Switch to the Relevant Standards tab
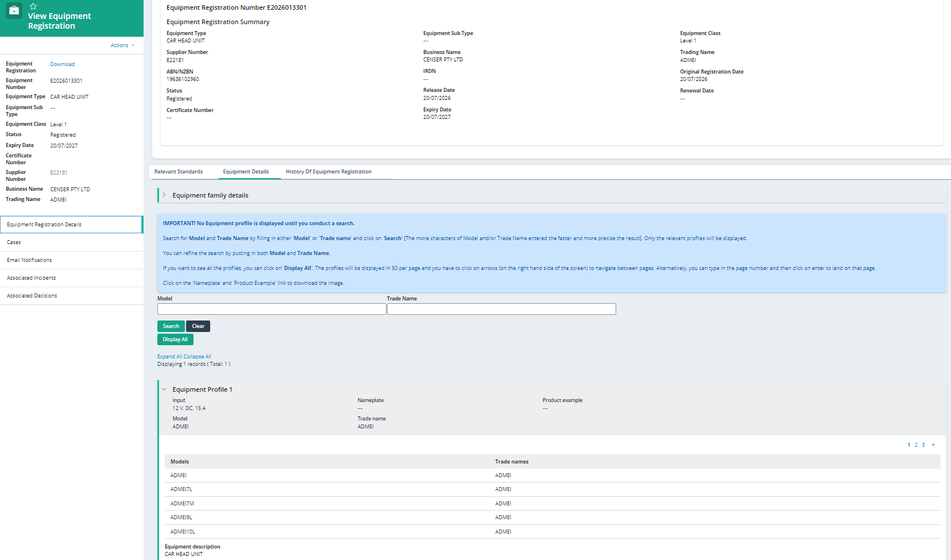This screenshot has height=560, width=951. coord(179,172)
